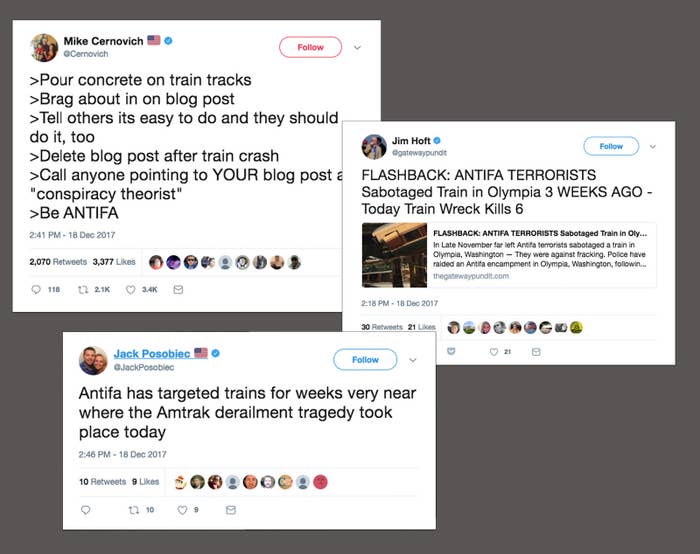Open train wreck thumbnail in Hoft's link card

pos(394,255)
